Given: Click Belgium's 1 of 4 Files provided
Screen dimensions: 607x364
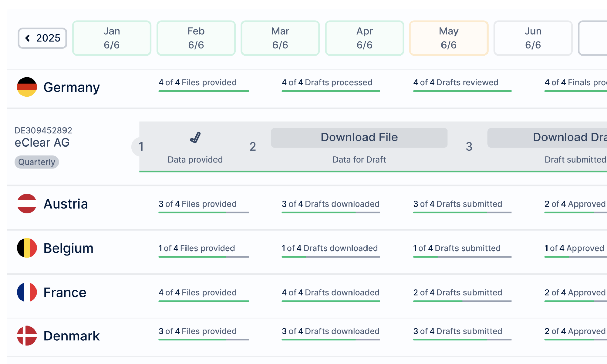Looking at the screenshot, I should 204,251.
